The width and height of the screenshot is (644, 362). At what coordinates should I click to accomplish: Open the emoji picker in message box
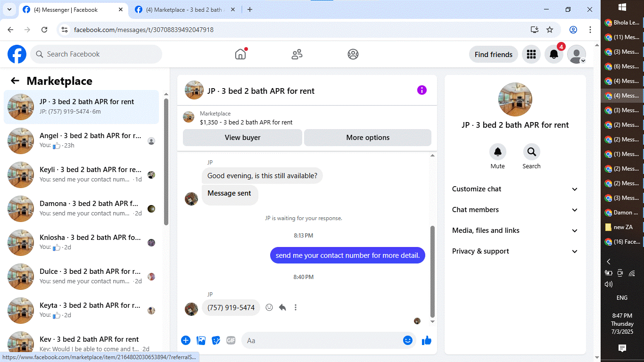pyautogui.click(x=408, y=340)
